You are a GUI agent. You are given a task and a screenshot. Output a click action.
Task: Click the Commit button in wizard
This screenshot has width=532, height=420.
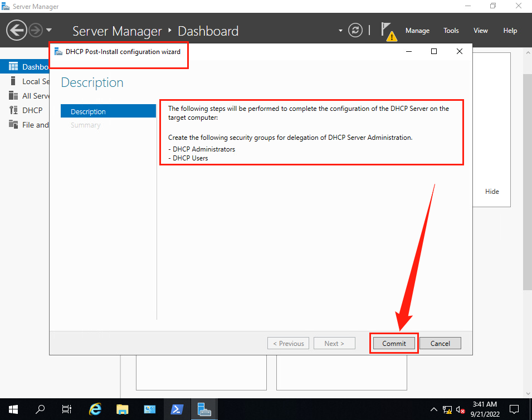(394, 343)
